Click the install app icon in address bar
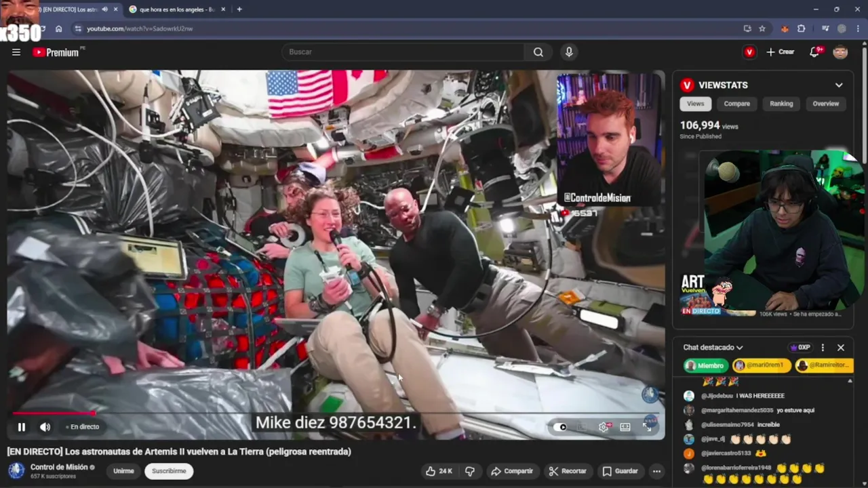 (747, 28)
